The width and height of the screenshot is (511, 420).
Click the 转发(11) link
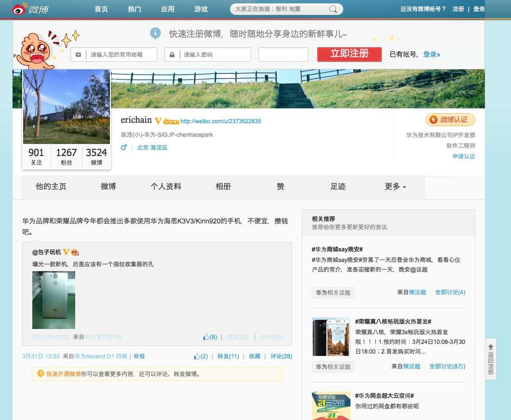point(228,356)
